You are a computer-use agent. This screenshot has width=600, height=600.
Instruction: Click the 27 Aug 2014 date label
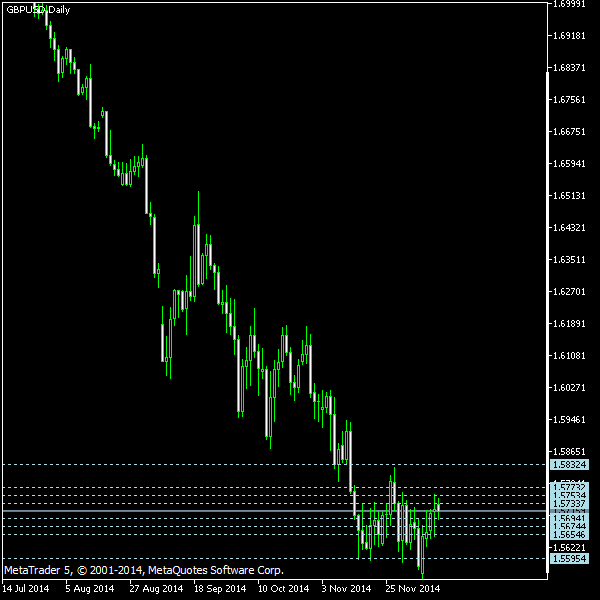(156, 589)
